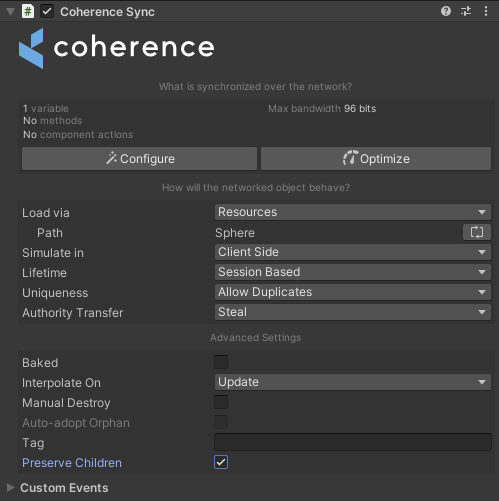Collapse the Coherence Sync component foldout
The width and height of the screenshot is (499, 501).
11,12
